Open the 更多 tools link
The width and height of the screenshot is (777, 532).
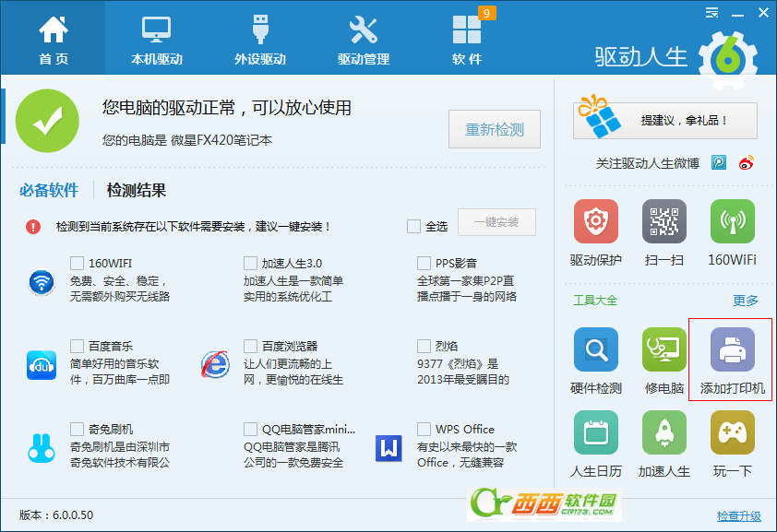click(746, 300)
